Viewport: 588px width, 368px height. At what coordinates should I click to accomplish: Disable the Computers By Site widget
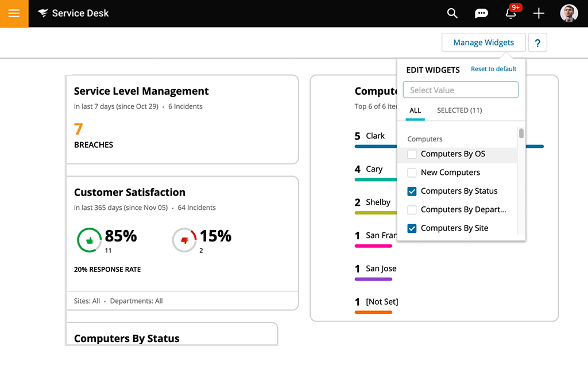(412, 228)
